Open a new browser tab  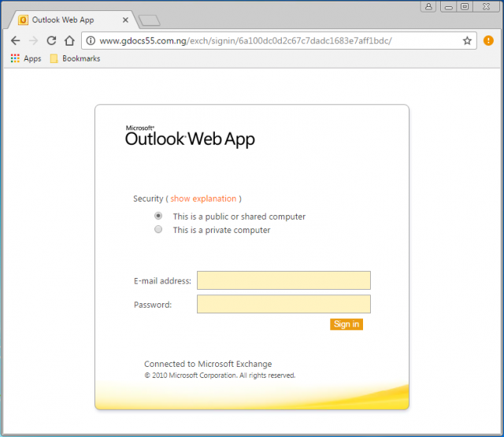pos(149,20)
